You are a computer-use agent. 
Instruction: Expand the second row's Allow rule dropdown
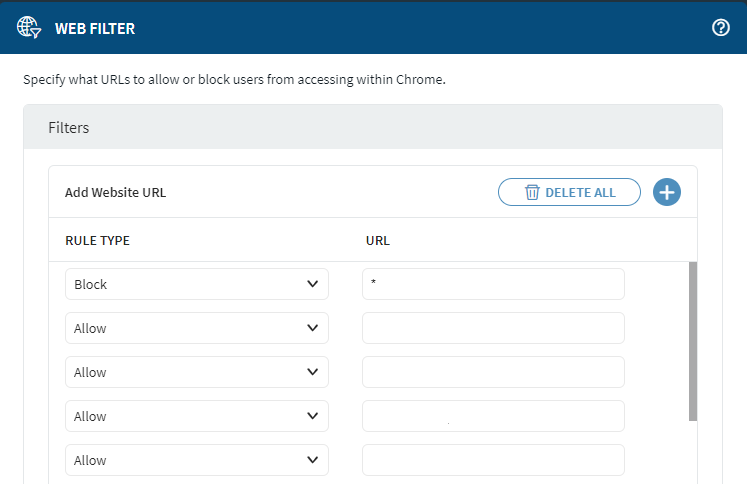(x=196, y=328)
